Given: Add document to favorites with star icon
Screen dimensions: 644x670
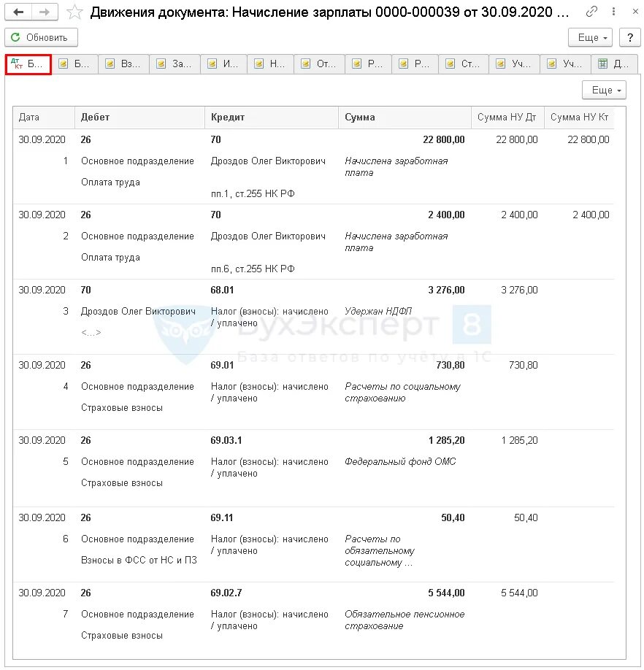Looking at the screenshot, I should (x=74, y=12).
